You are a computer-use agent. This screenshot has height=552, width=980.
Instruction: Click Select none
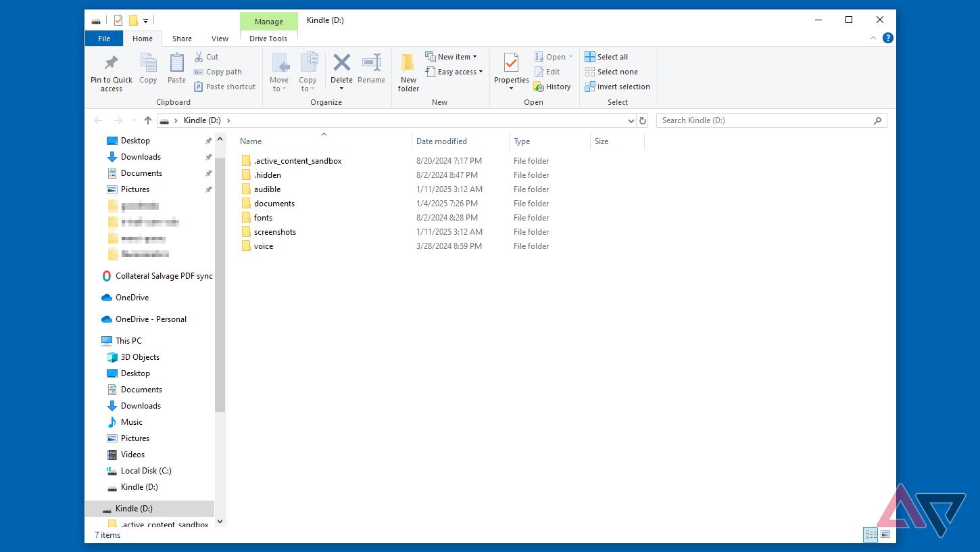[611, 72]
